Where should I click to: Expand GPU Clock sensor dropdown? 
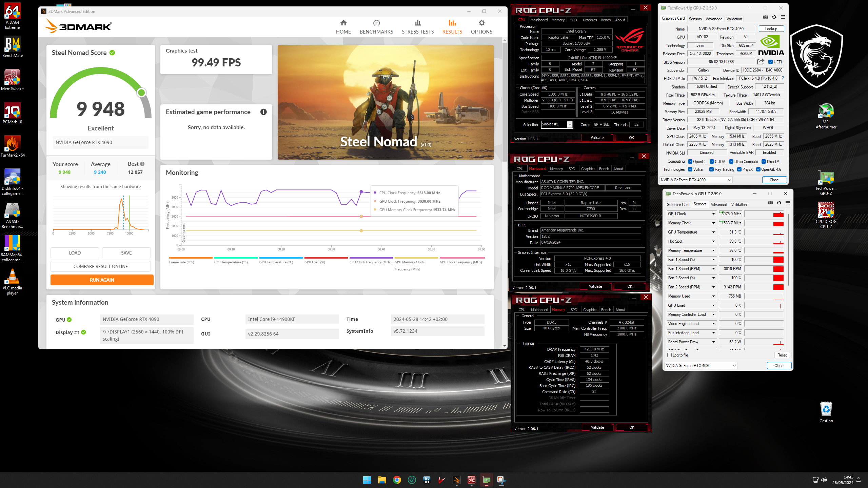pyautogui.click(x=713, y=214)
